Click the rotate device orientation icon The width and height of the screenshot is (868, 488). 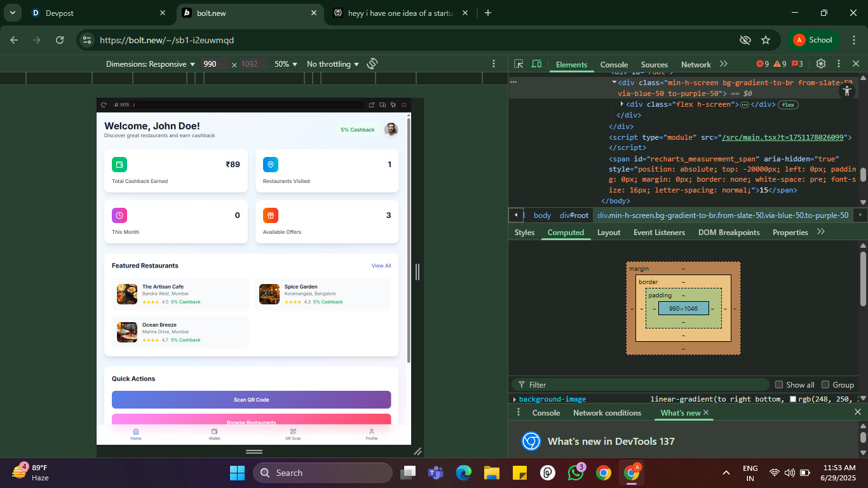point(372,64)
